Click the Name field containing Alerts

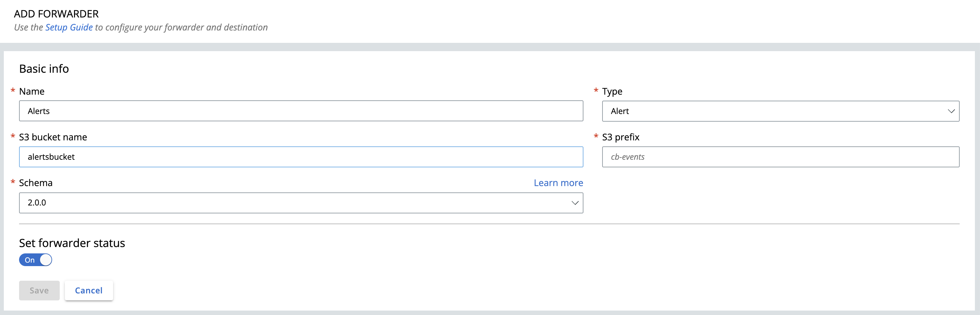[x=301, y=111]
